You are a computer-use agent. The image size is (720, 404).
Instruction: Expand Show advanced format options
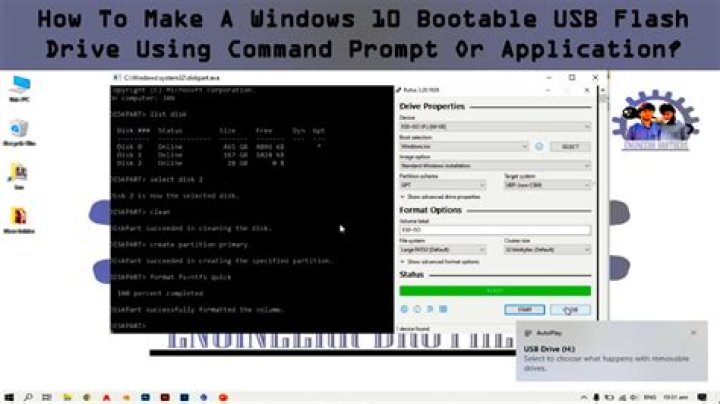[x=439, y=262]
